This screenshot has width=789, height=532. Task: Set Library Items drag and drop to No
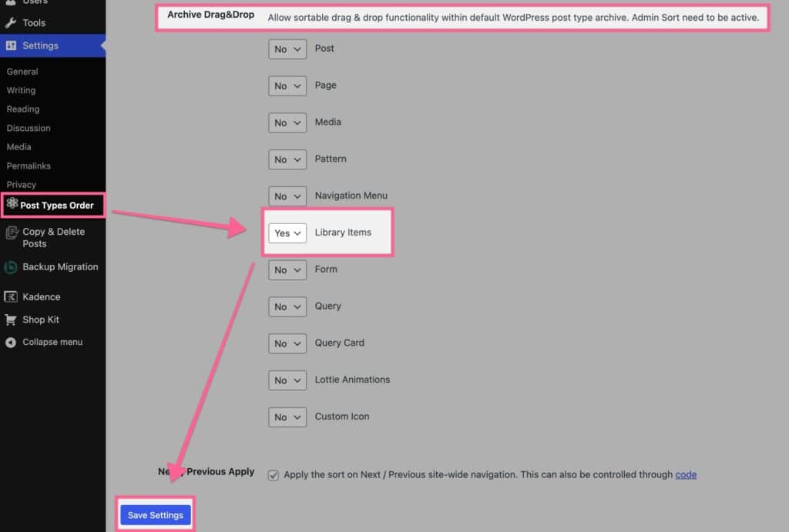pos(287,233)
